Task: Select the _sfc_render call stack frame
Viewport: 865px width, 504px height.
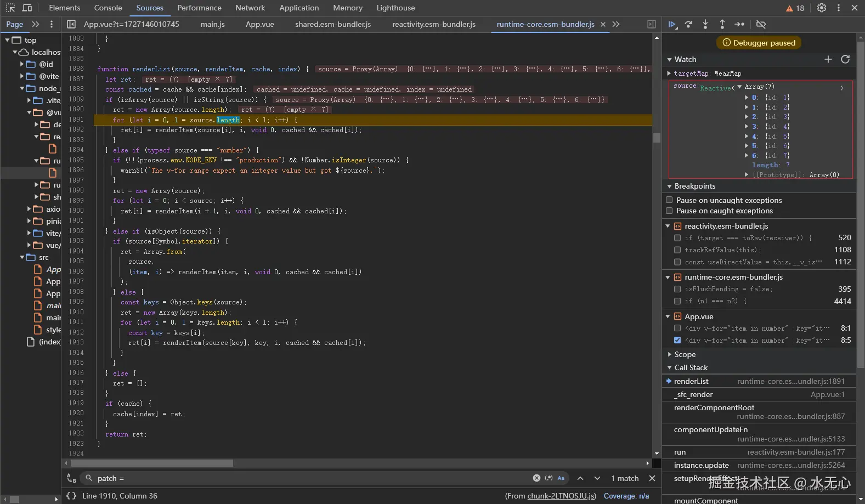Action: (693, 394)
